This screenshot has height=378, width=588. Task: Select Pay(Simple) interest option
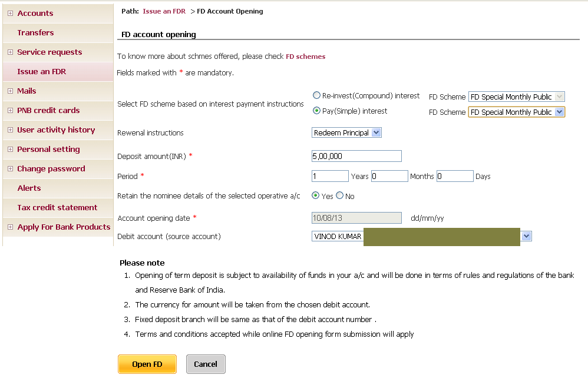tap(316, 111)
